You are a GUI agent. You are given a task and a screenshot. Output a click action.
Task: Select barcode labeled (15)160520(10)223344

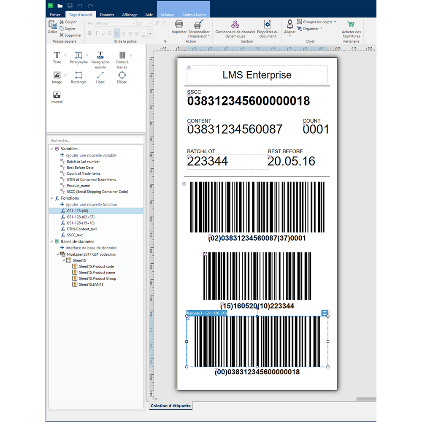pyautogui.click(x=257, y=276)
